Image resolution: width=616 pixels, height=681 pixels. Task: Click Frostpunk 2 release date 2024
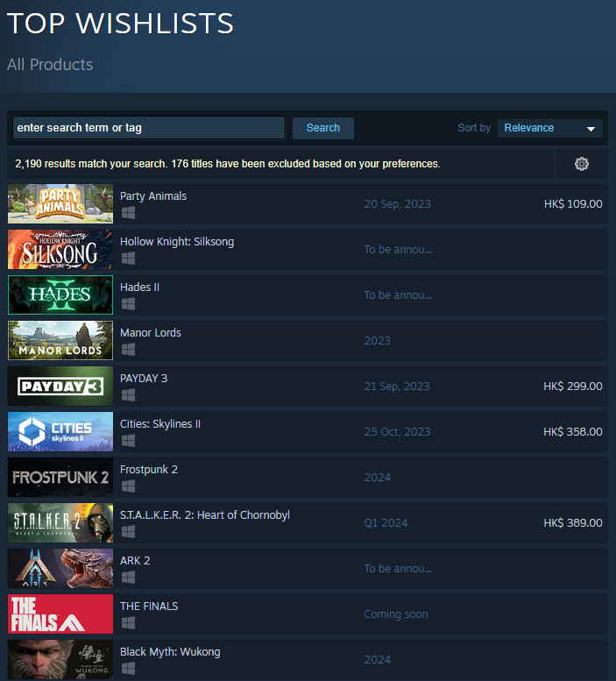coord(378,478)
